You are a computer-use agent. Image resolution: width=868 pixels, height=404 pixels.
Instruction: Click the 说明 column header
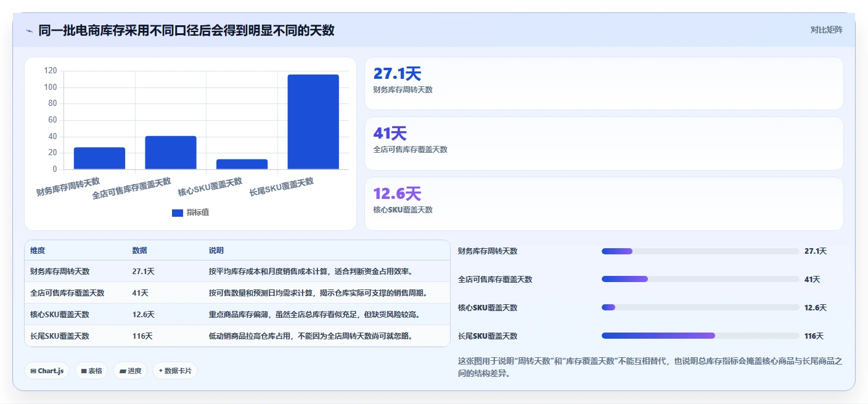coord(216,251)
